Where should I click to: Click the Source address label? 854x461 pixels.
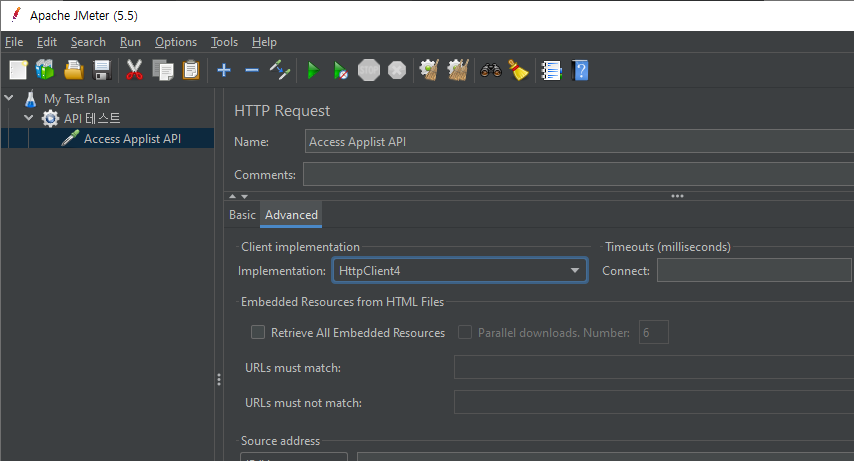[280, 441]
